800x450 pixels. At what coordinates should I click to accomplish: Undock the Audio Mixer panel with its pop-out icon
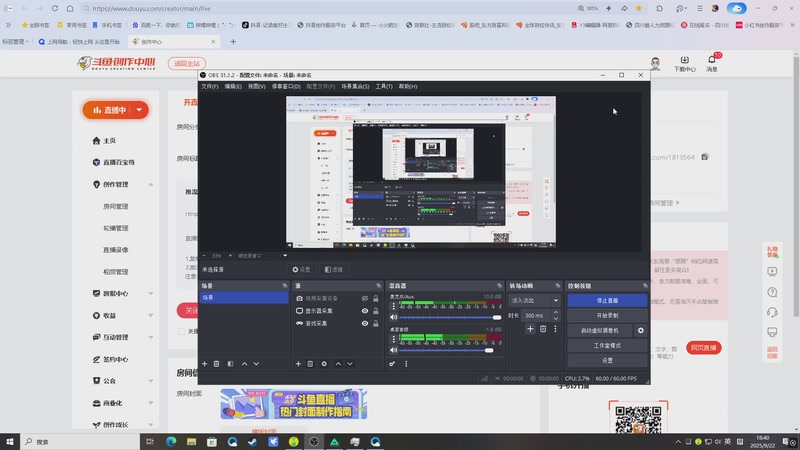click(x=499, y=286)
